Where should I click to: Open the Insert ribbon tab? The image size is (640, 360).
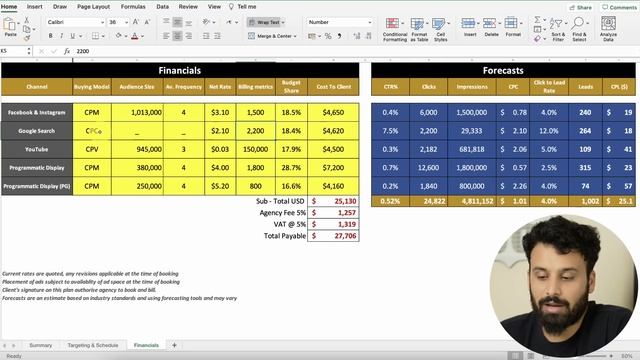(x=34, y=7)
